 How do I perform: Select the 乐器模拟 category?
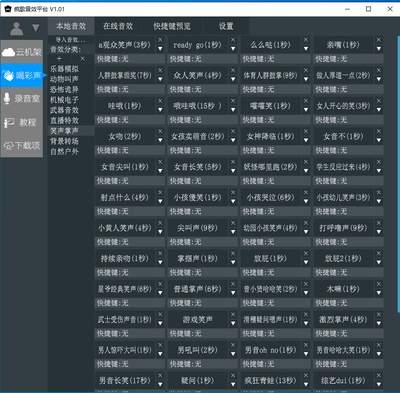64,69
